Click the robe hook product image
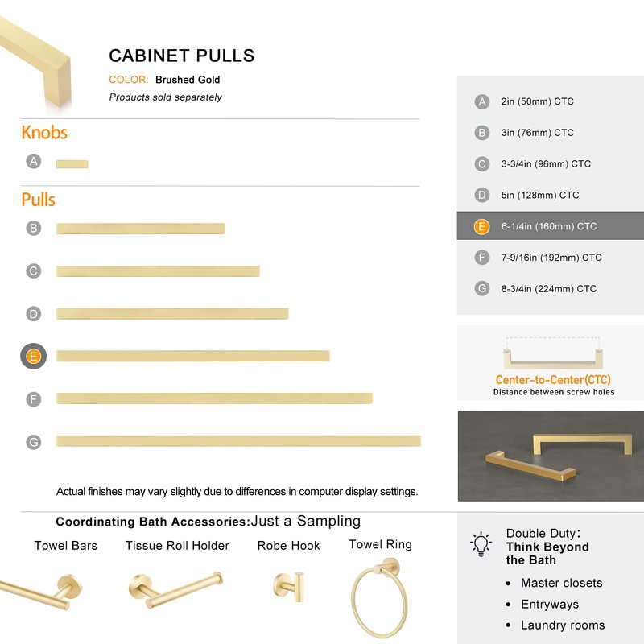The height and width of the screenshot is (644, 644). click(x=289, y=586)
